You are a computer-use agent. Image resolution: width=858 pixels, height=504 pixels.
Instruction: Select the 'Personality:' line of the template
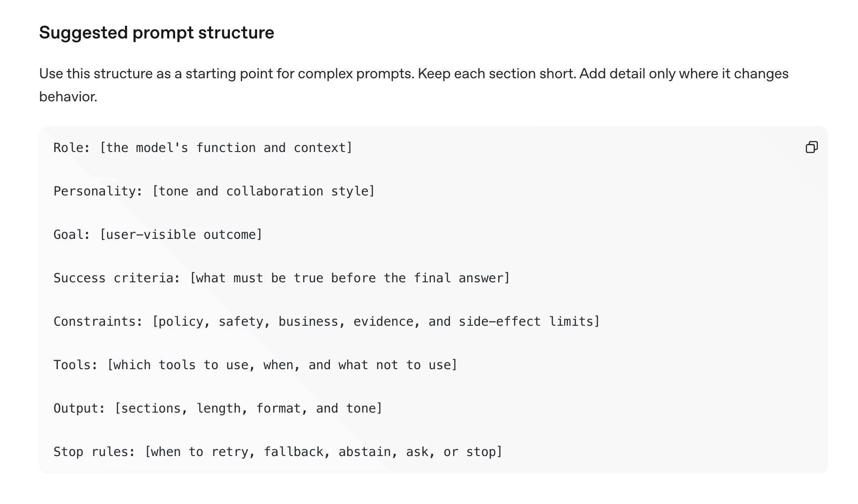tap(214, 191)
